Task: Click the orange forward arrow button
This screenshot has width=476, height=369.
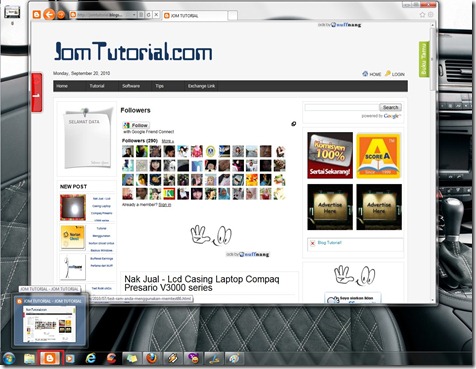Action: [61, 15]
